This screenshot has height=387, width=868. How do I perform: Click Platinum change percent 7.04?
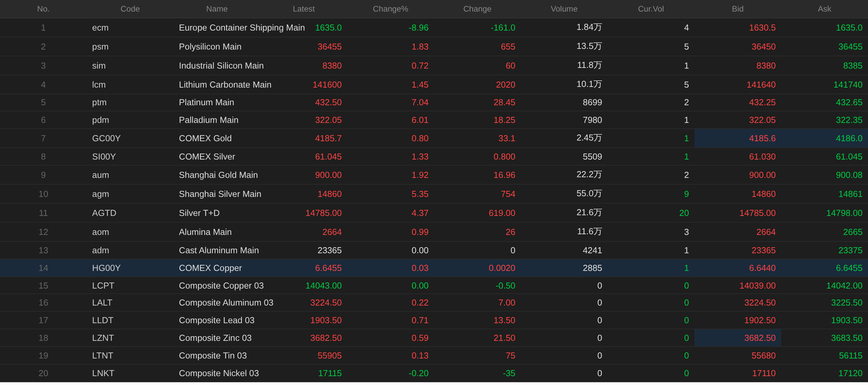[420, 102]
